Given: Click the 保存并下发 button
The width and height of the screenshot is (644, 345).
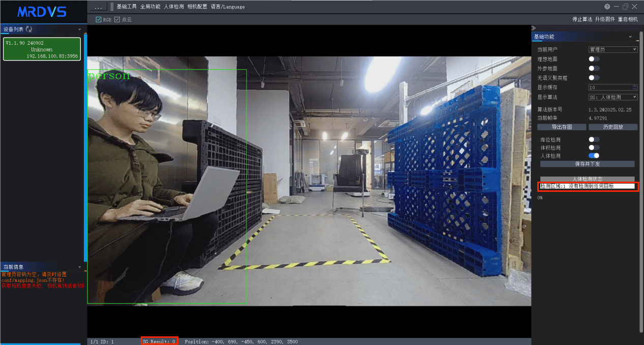Looking at the screenshot, I should tap(588, 164).
